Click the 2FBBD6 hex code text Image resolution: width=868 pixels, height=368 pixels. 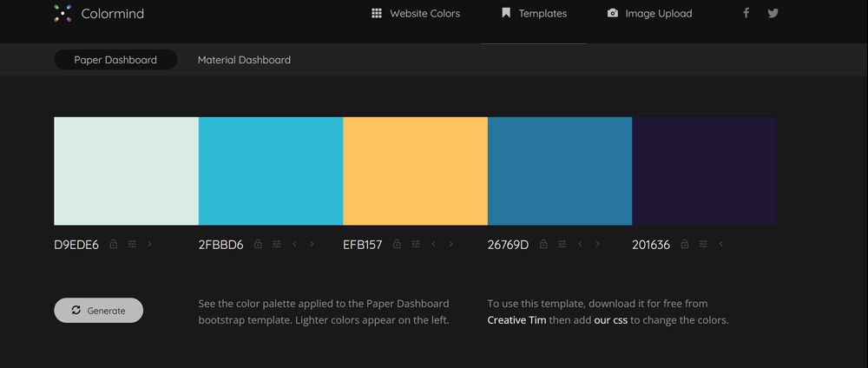click(220, 245)
